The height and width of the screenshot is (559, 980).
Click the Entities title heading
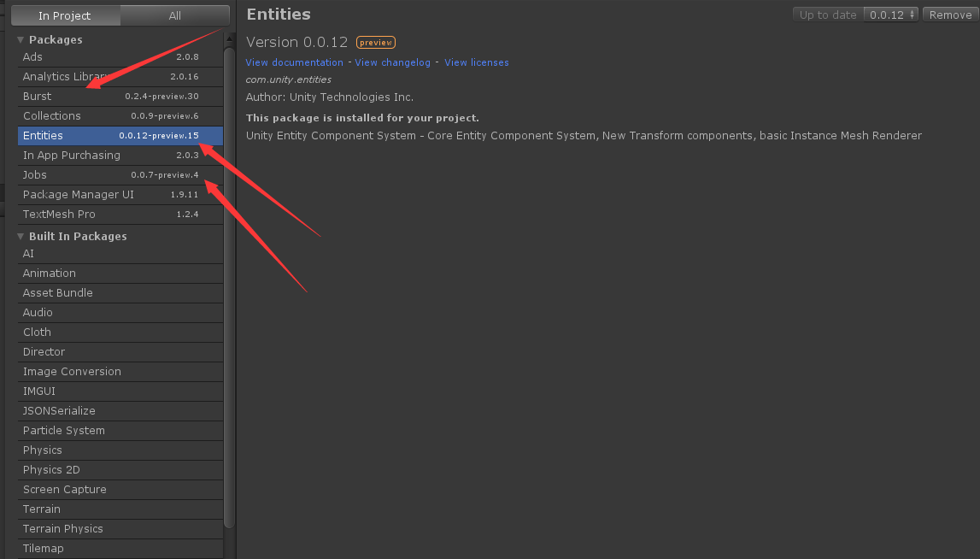click(x=279, y=15)
